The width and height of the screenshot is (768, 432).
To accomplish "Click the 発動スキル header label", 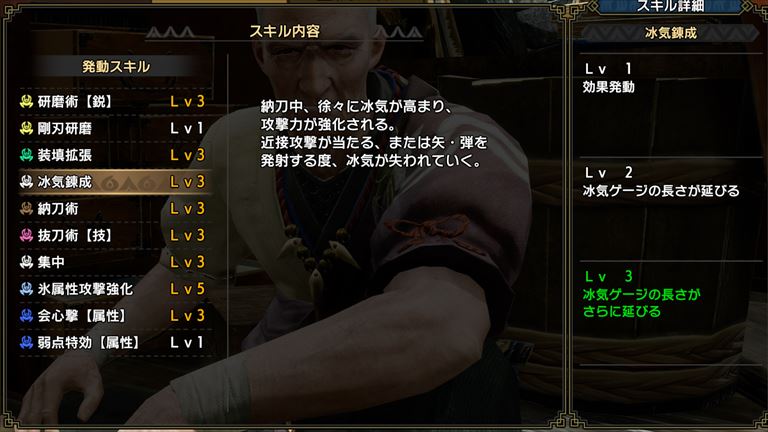I will pyautogui.click(x=116, y=67).
